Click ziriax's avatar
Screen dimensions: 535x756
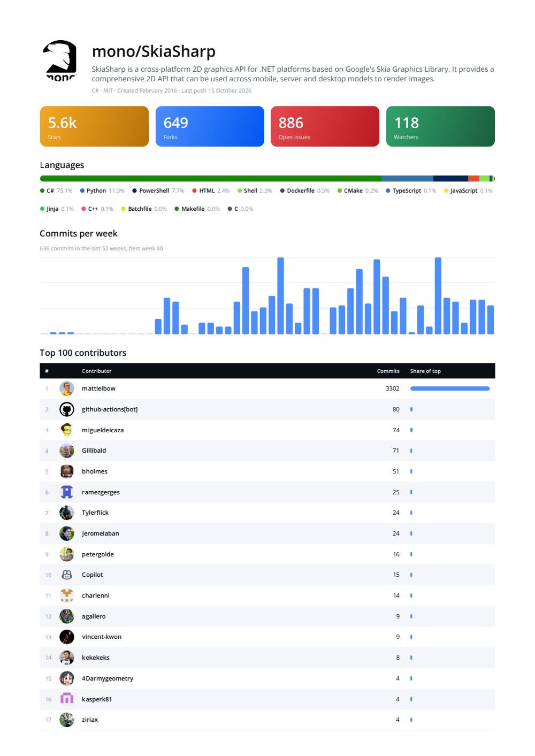point(67,720)
